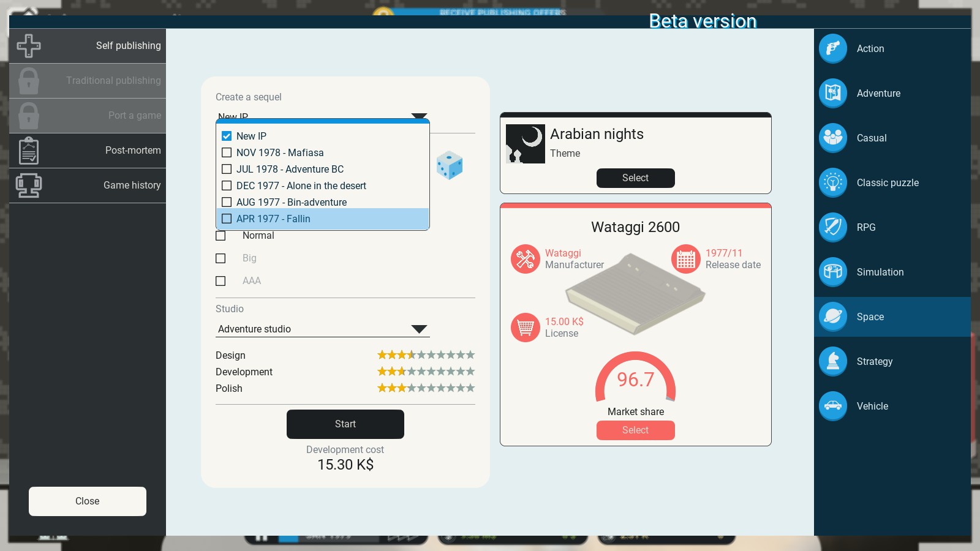
Task: Select the Action genre gun icon
Action: coord(833,49)
